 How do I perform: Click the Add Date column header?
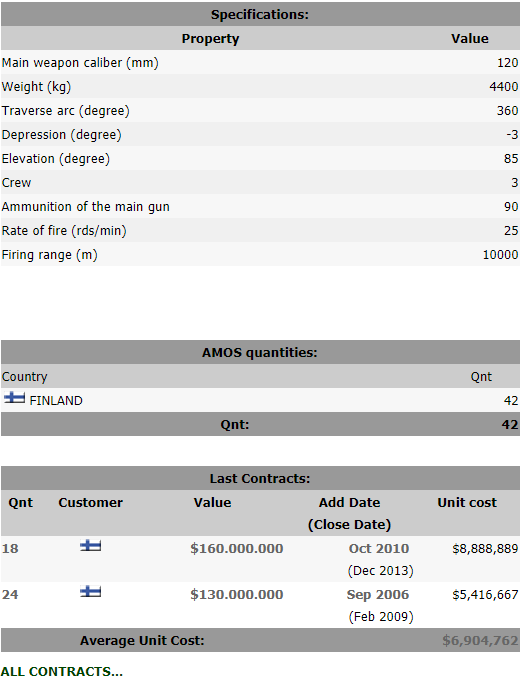coord(349,502)
